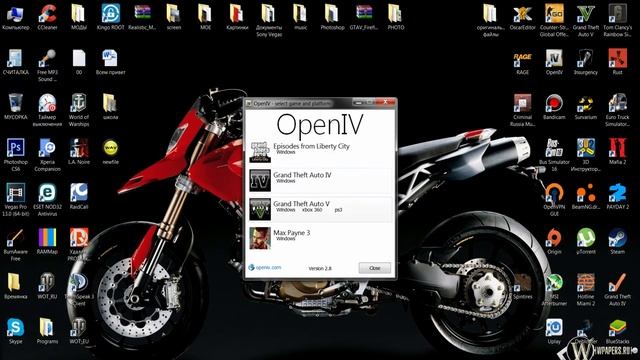The height and width of the screenshot is (360, 640).
Task: Launch Vegas Pro 13.0 shortcut
Action: 16,200
